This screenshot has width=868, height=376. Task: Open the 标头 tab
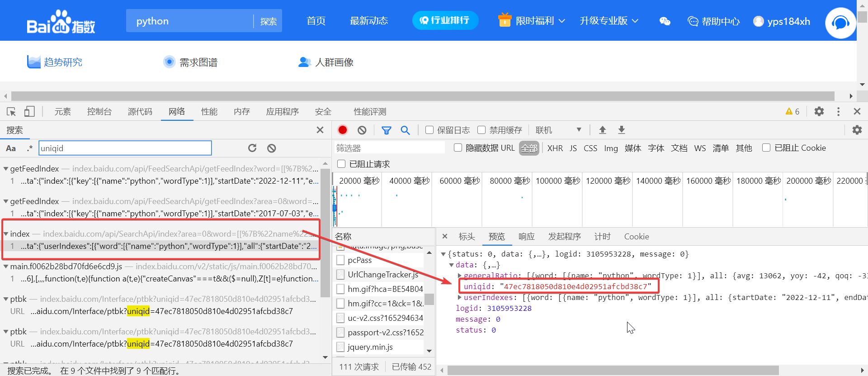467,236
